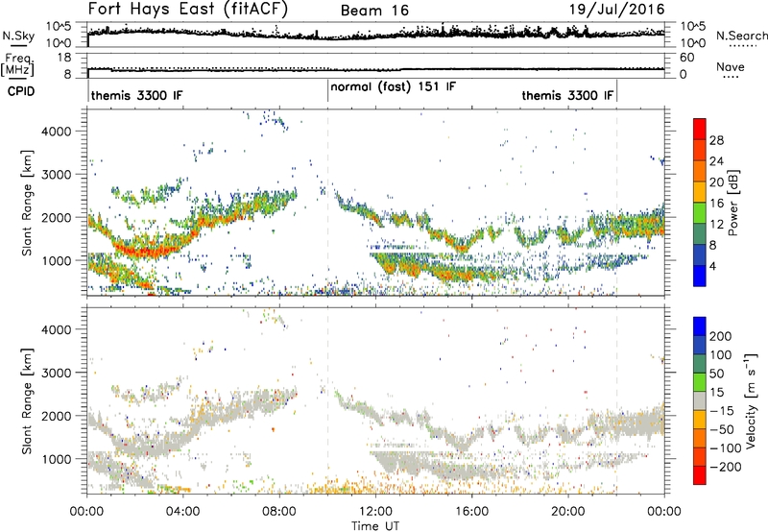Click the "28" value on the Power colorbar

pos(716,140)
